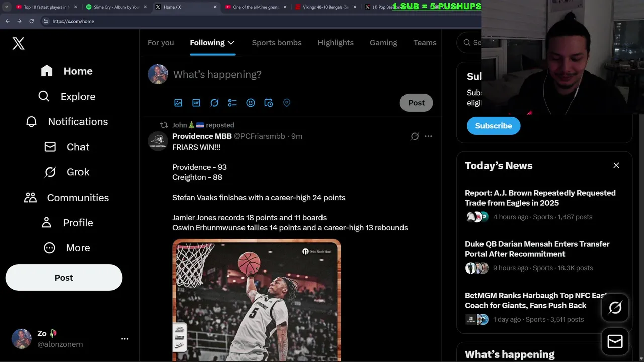Focus the What's happening text field
The width and height of the screenshot is (644, 362).
coord(302,75)
